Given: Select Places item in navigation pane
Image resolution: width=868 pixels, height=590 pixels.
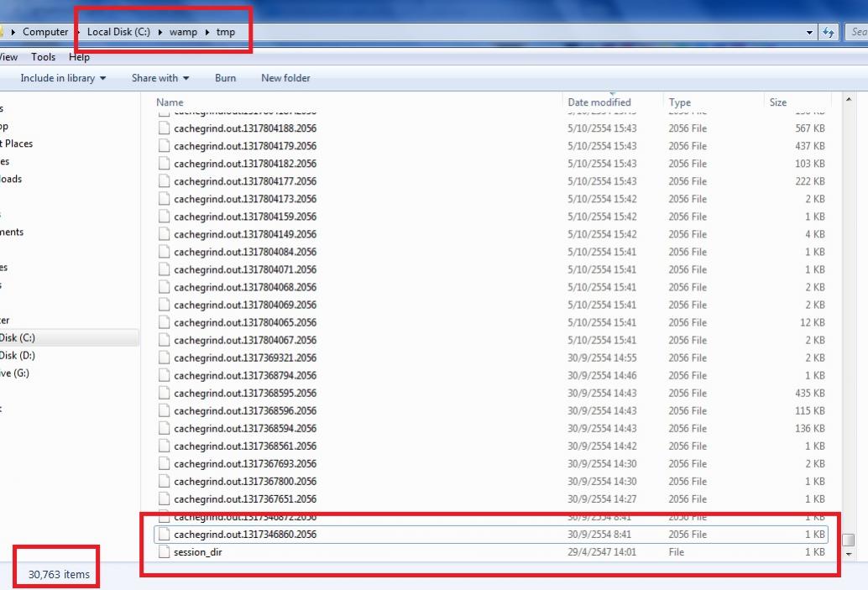Looking at the screenshot, I should click(17, 144).
